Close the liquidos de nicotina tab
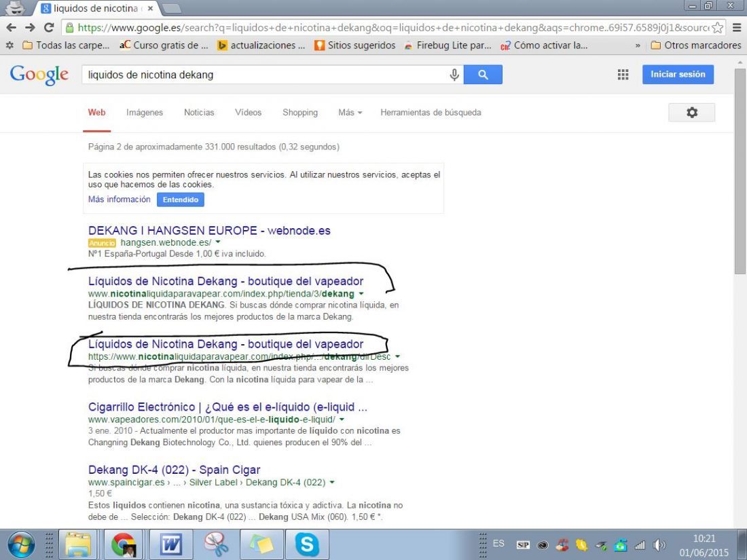The height and width of the screenshot is (560, 747). [151, 8]
